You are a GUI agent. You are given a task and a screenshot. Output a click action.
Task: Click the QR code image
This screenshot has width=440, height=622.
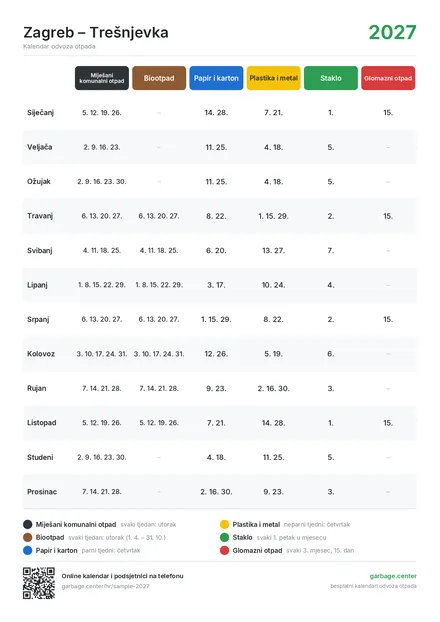click(x=39, y=583)
